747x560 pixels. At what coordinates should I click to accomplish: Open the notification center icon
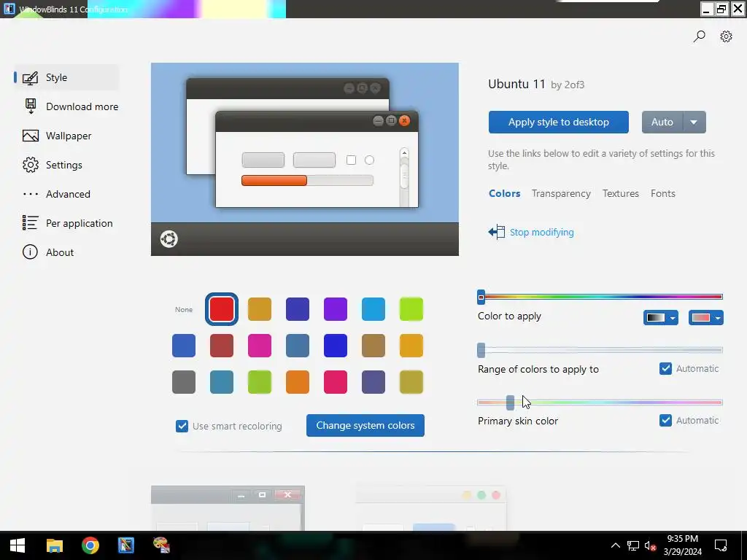coord(721,545)
